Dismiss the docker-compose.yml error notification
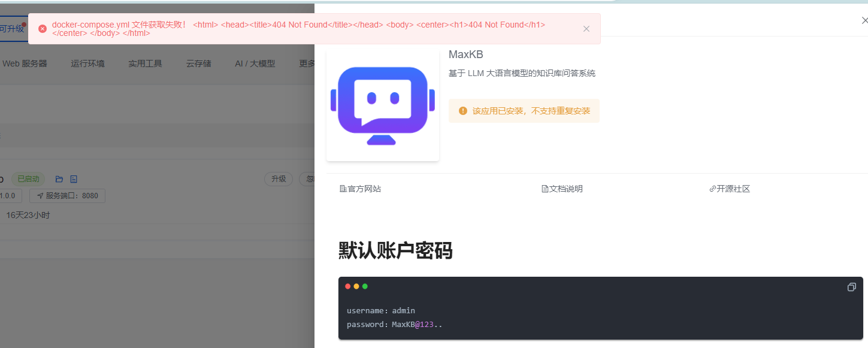The width and height of the screenshot is (868, 348). [x=586, y=29]
